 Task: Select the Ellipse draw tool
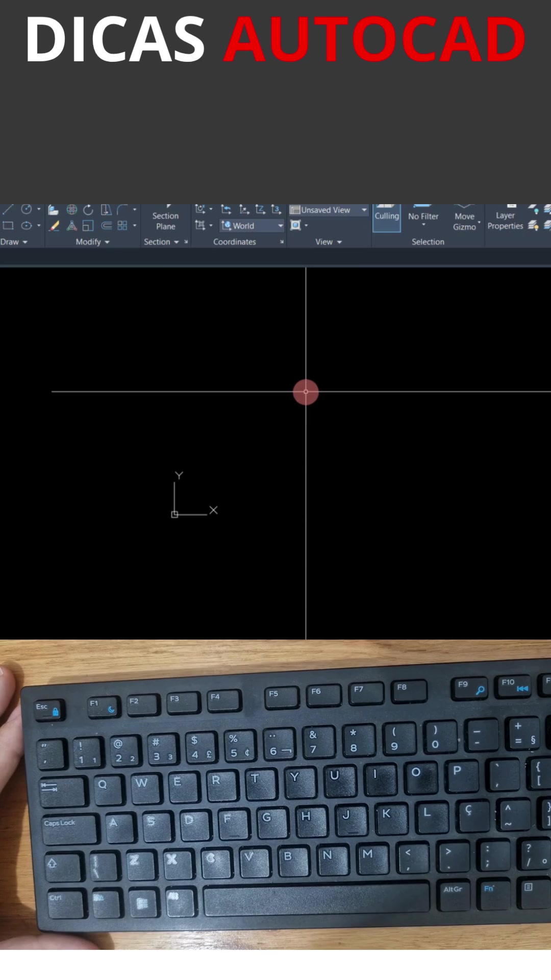pos(27,226)
